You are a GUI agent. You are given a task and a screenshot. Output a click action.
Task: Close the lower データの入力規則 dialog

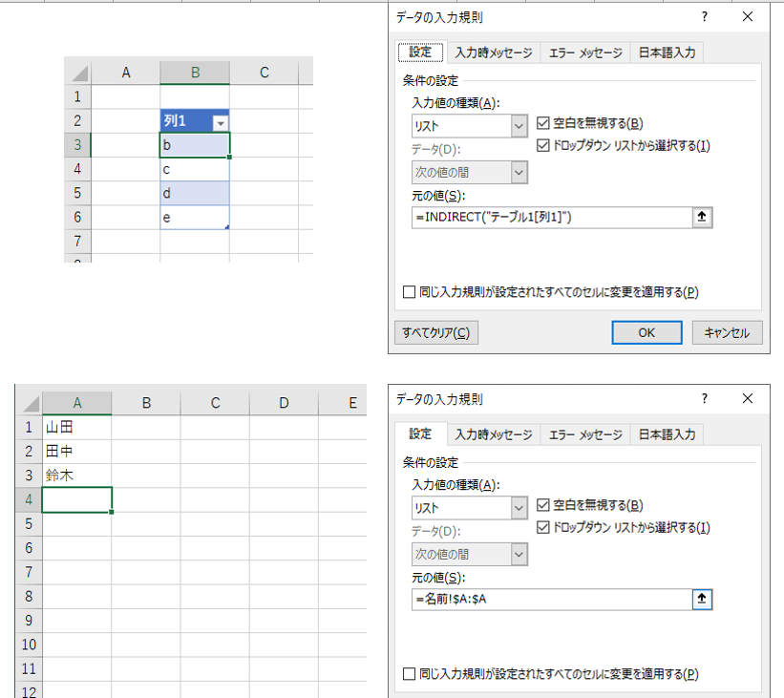748,398
